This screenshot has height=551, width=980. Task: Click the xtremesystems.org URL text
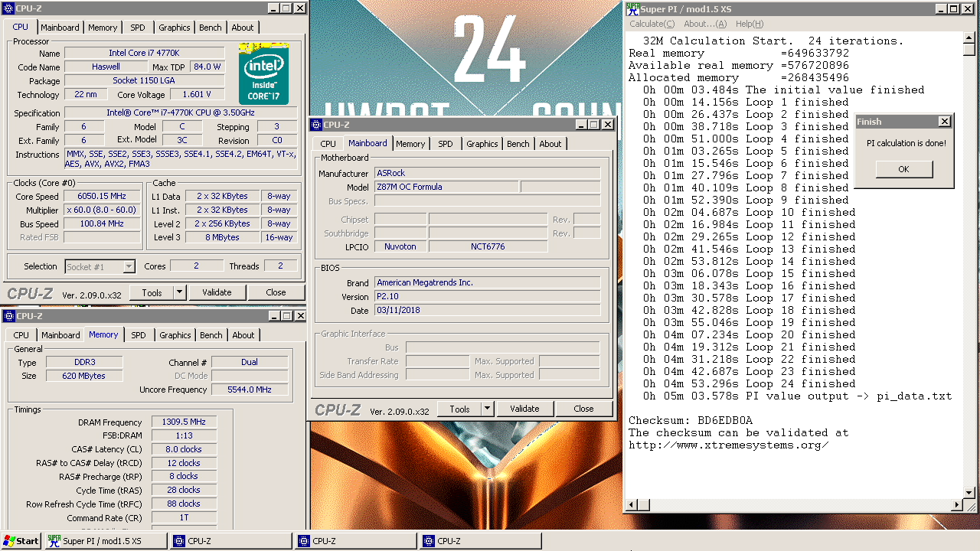click(x=729, y=445)
